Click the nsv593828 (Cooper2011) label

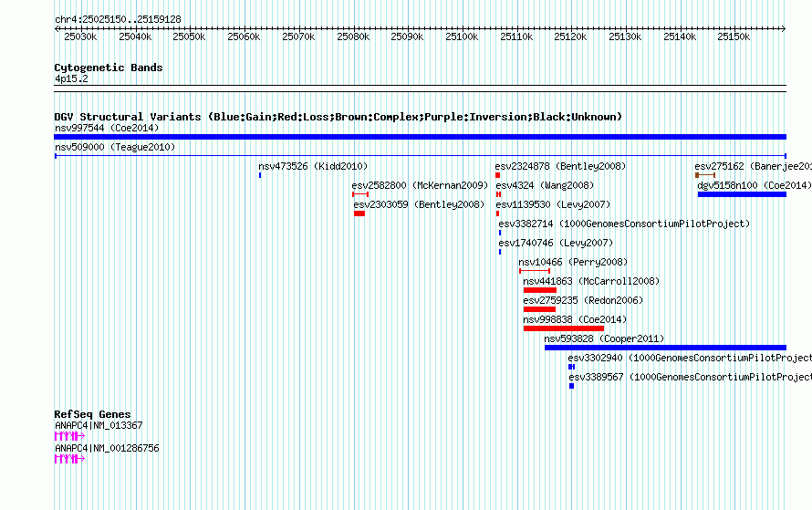604,338
